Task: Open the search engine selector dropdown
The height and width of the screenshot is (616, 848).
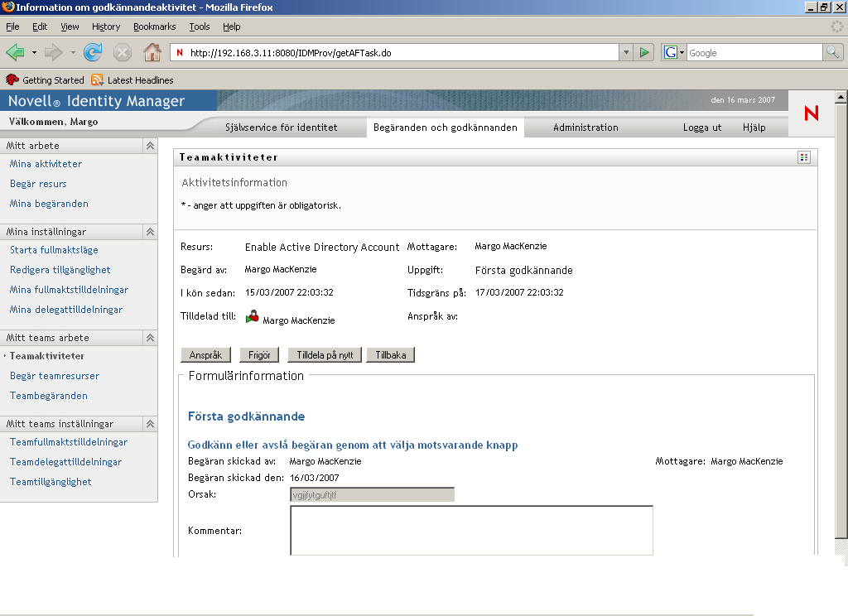Action: [682, 52]
